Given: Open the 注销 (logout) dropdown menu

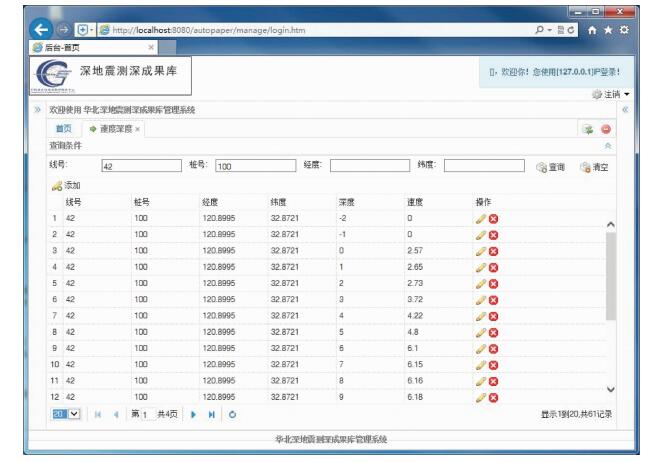Looking at the screenshot, I should 611,94.
